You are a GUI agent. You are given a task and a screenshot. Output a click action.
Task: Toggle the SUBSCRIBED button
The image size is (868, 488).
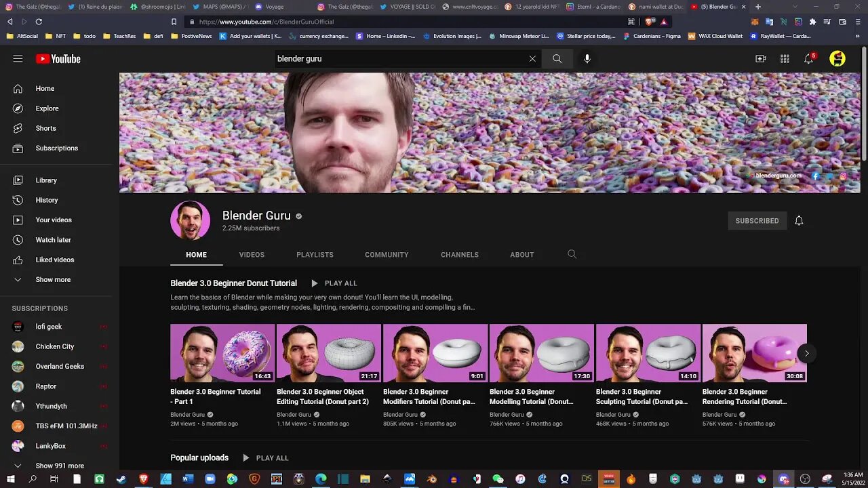click(757, 221)
